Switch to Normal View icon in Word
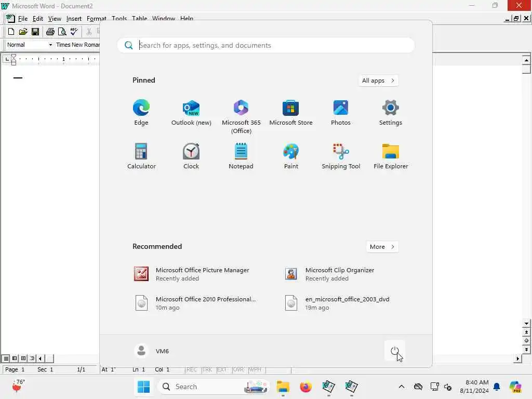 pyautogui.click(x=6, y=358)
